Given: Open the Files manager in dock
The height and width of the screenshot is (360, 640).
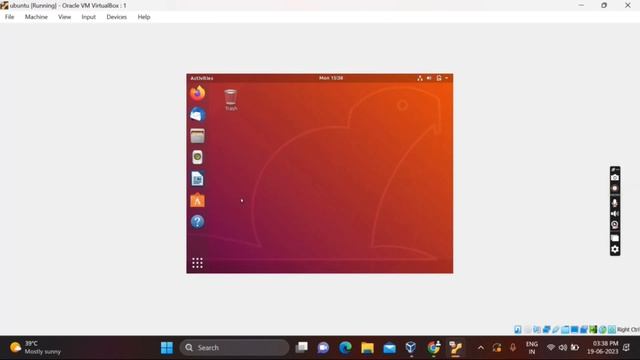Looking at the screenshot, I should pos(198,136).
